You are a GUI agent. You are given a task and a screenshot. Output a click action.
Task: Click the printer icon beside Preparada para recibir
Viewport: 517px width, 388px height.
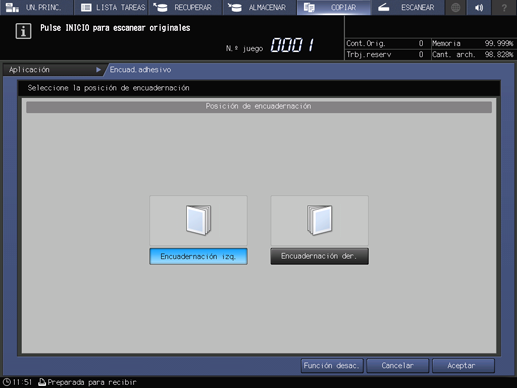click(x=42, y=382)
